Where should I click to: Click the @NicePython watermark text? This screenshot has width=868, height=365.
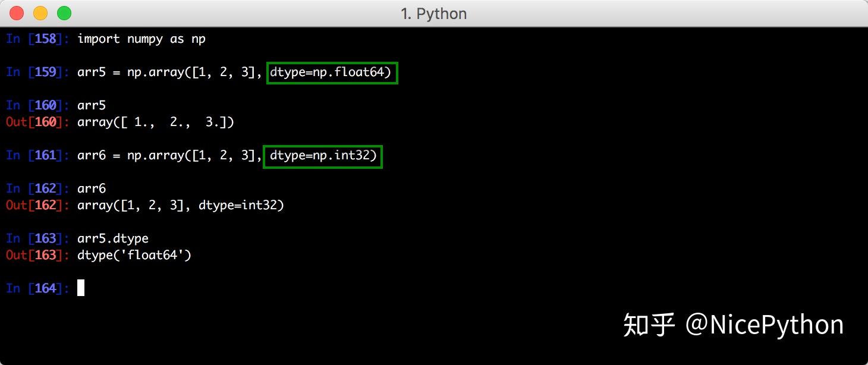point(764,325)
